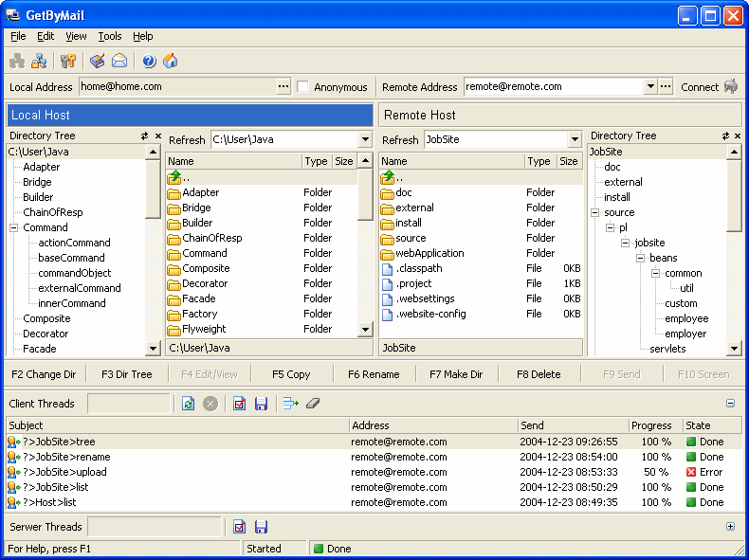This screenshot has width=749, height=560.
Task: Click local file list scrollbar down arrow
Action: (x=365, y=330)
